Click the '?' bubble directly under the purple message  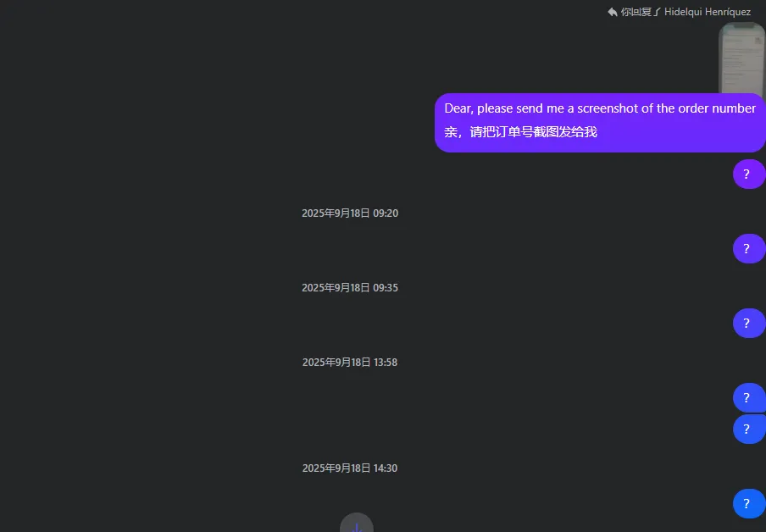pos(749,174)
